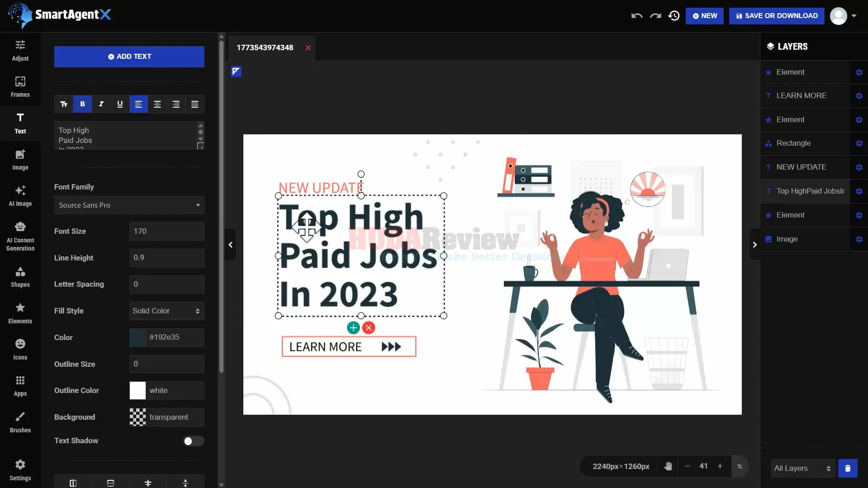Open the Elements panel

pos(20,313)
